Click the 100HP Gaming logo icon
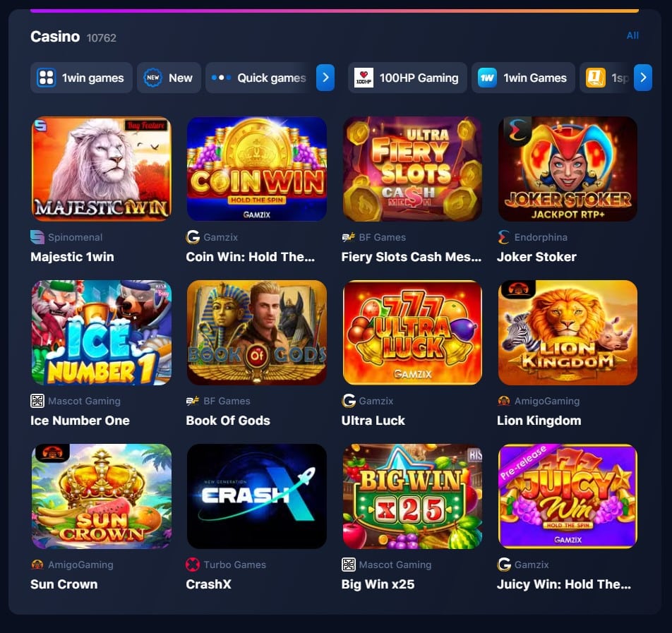This screenshot has height=633, width=672. coord(364,78)
